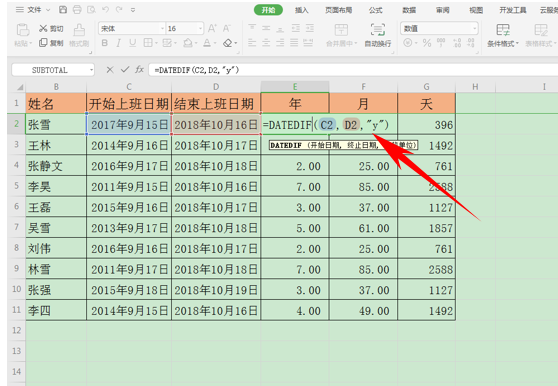Click the Undo arrow icon
This screenshot has height=386, width=558.
pos(105,10)
